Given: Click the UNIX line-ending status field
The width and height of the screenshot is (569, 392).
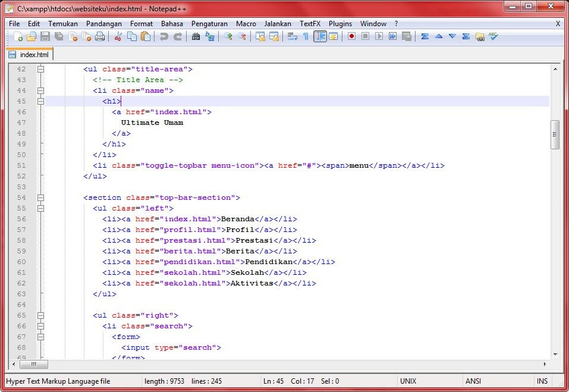Looking at the screenshot, I should coord(408,381).
